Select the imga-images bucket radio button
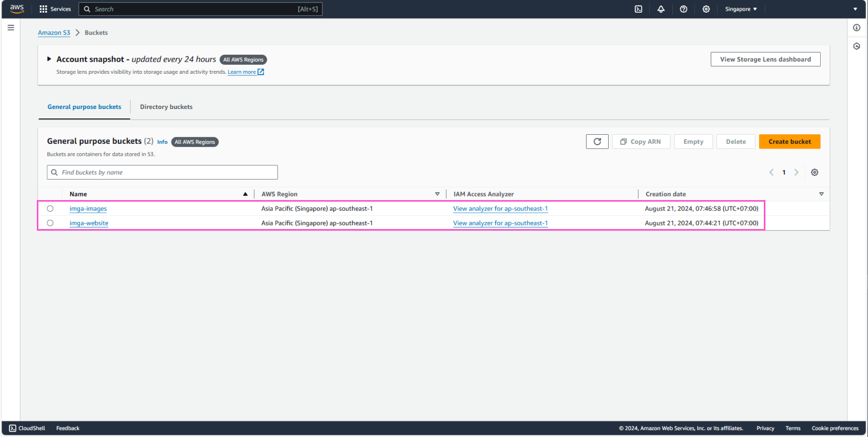The height and width of the screenshot is (437, 868). point(50,208)
